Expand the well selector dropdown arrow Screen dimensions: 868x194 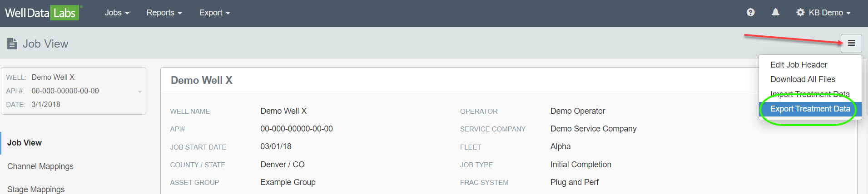pyautogui.click(x=140, y=92)
